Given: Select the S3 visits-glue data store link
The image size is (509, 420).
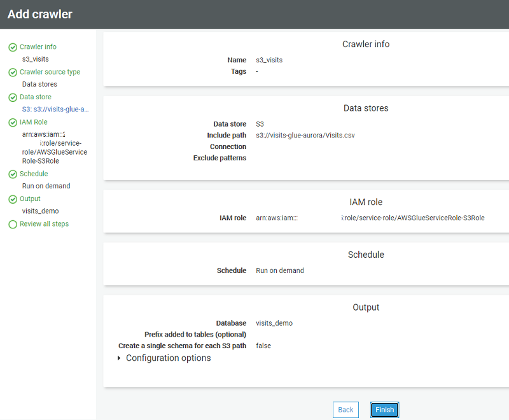Looking at the screenshot, I should [x=55, y=109].
